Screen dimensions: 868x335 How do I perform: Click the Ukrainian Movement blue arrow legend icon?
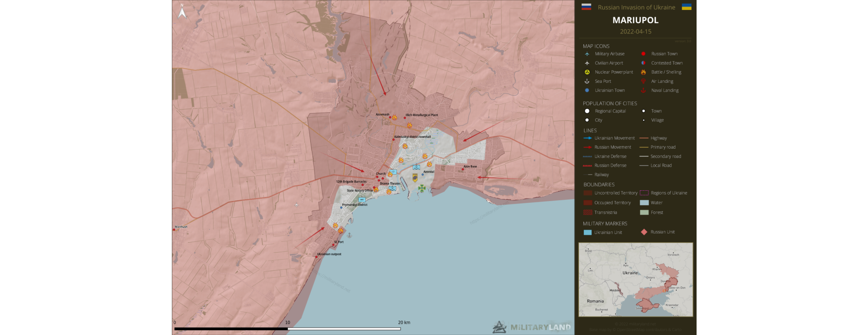click(x=587, y=138)
